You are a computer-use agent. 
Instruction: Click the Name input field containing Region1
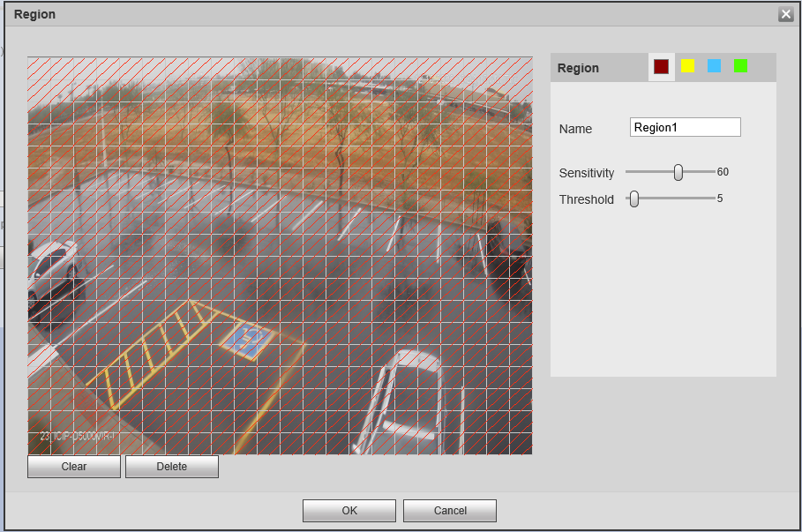[x=686, y=127]
